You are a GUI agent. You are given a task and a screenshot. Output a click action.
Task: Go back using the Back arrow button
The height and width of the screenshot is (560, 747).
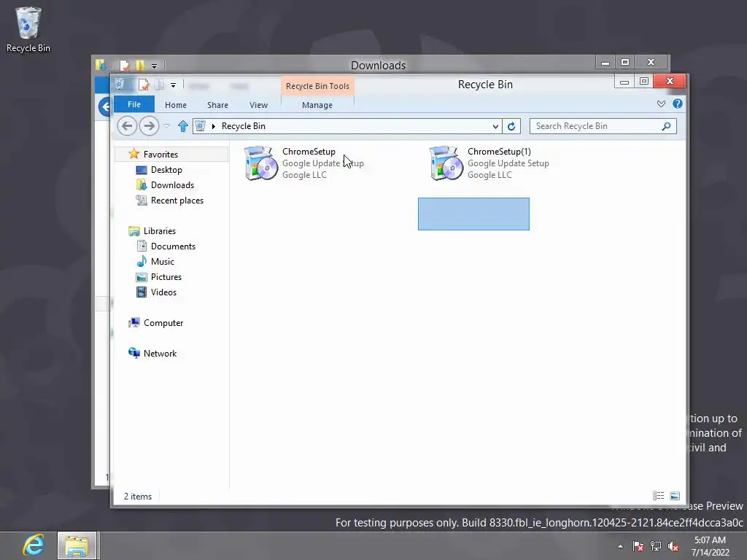coord(127,125)
